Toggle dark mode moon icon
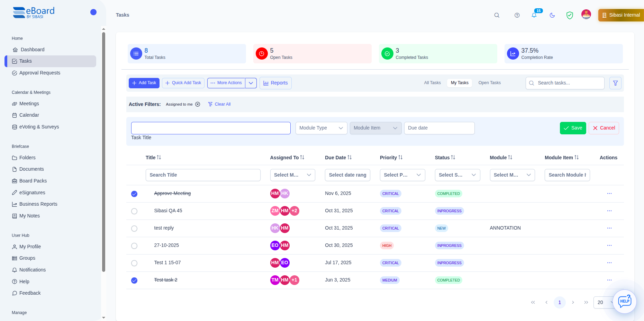This screenshot has width=644, height=321. coord(552,15)
